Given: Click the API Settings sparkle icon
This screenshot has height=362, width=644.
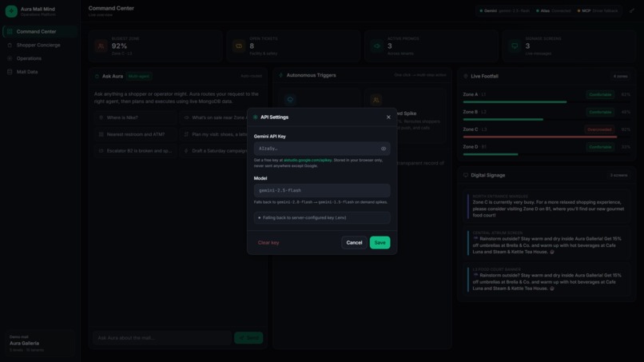Looking at the screenshot, I should [x=256, y=117].
